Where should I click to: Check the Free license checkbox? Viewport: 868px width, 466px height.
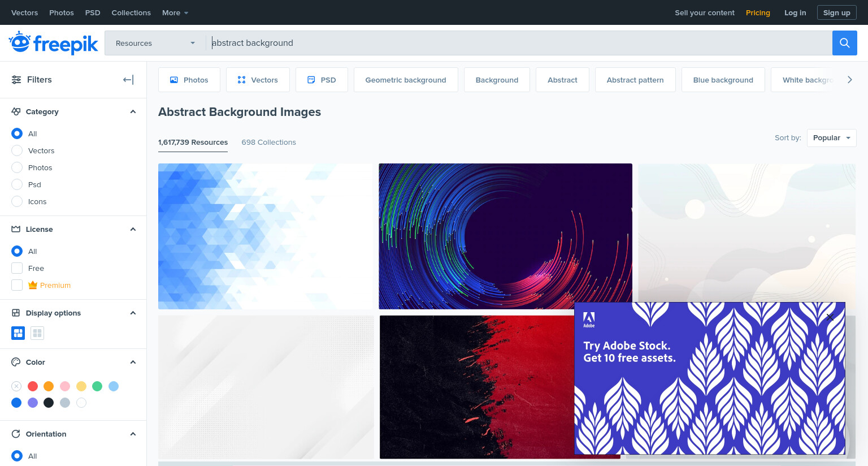point(17,268)
